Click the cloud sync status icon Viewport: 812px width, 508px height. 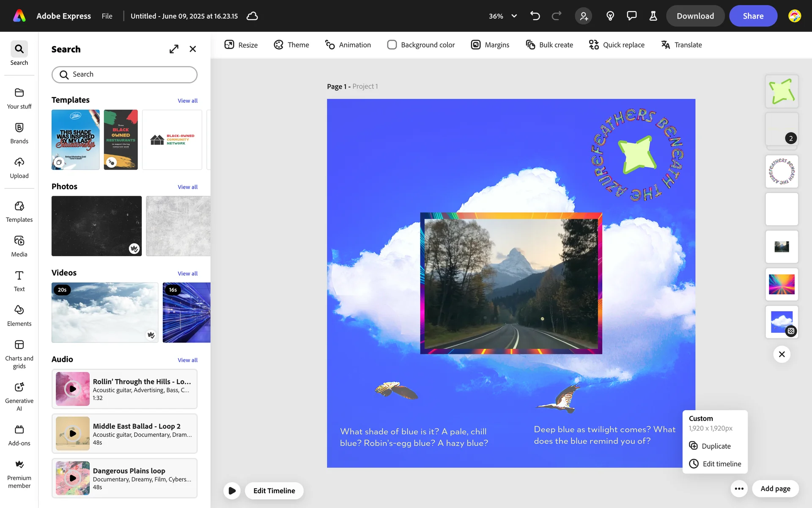[x=252, y=16]
